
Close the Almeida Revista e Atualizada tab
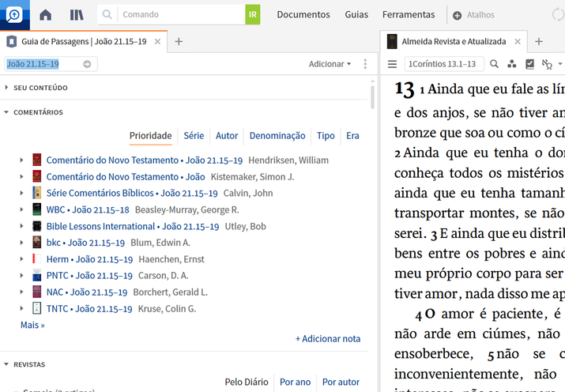[518, 41]
